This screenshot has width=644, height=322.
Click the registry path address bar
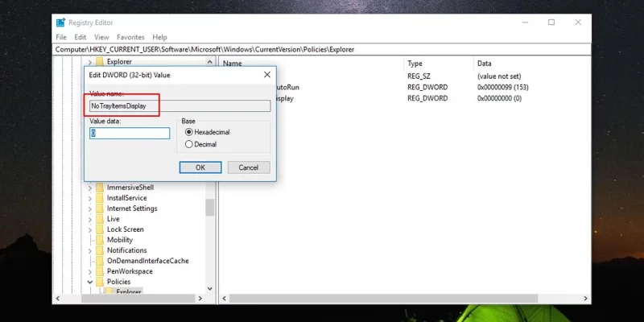pyautogui.click(x=323, y=49)
